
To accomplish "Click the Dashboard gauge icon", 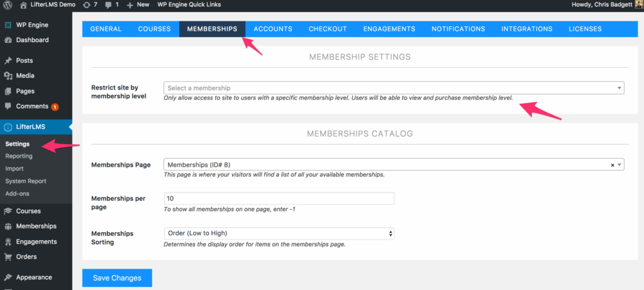I will coord(8,40).
